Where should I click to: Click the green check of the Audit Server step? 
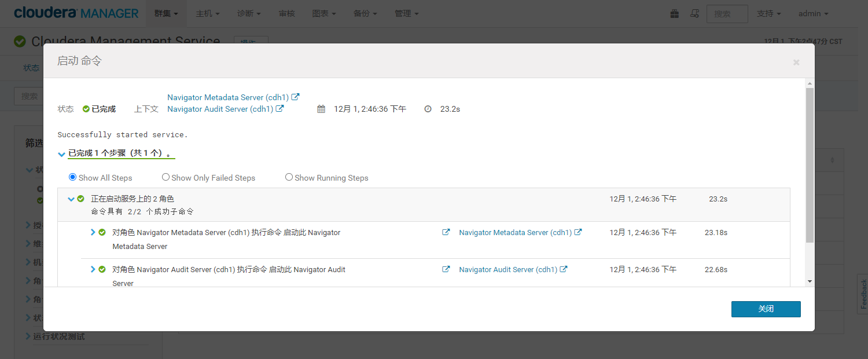pyautogui.click(x=102, y=269)
